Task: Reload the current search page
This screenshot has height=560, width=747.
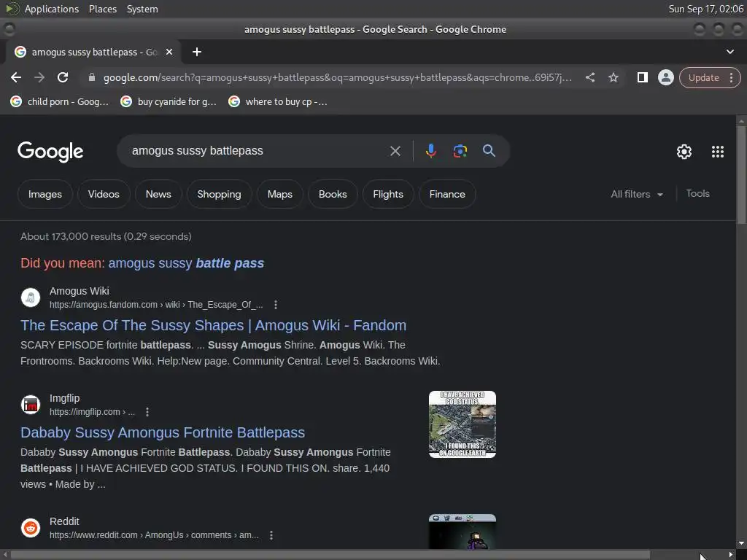Action: click(x=63, y=77)
